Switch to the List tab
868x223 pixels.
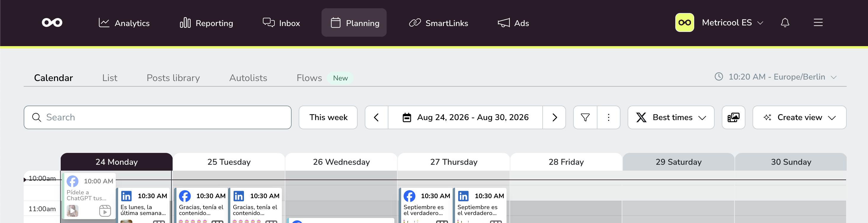click(x=110, y=78)
